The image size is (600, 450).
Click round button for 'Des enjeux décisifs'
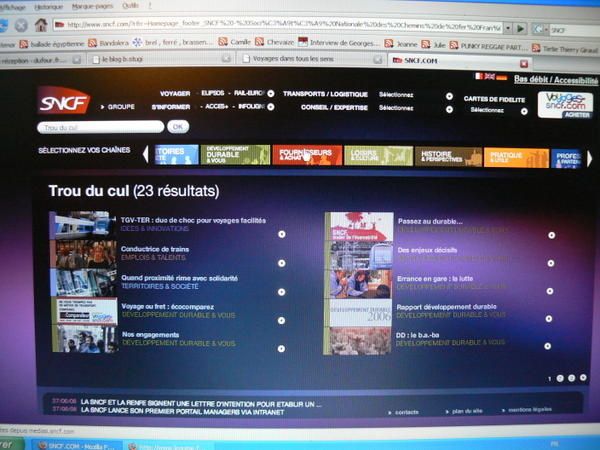click(551, 263)
